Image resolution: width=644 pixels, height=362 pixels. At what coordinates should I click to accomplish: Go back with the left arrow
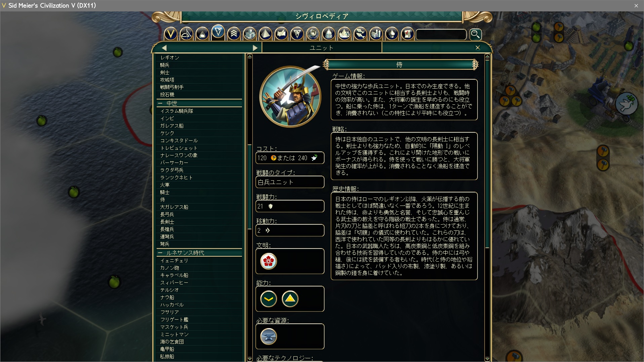pyautogui.click(x=164, y=48)
